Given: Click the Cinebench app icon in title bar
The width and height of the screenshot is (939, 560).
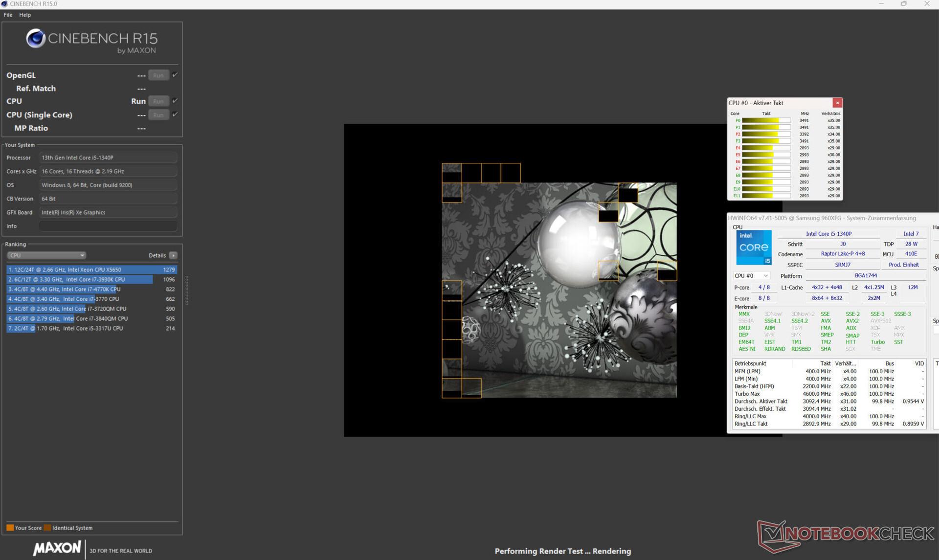Looking at the screenshot, I should 4,4.
